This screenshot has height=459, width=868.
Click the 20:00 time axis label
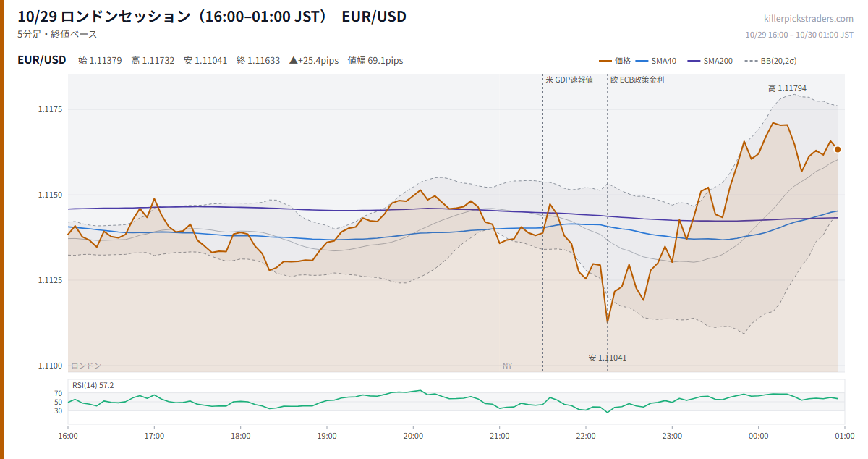[x=413, y=436]
